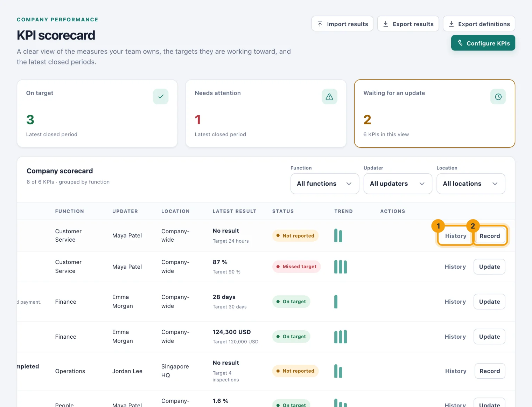Open History for the 87 % row
This screenshot has height=407, width=532.
point(455,267)
